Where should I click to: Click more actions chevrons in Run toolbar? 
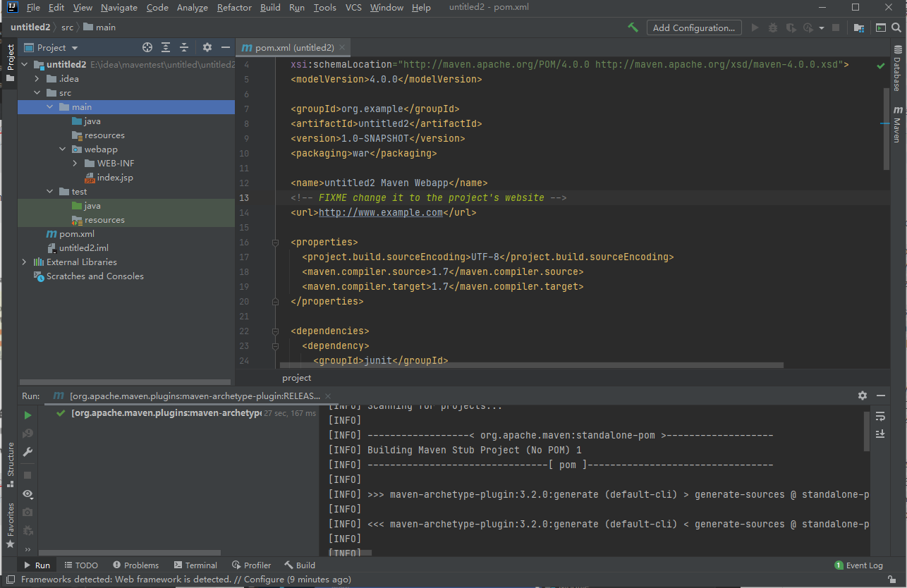click(28, 549)
